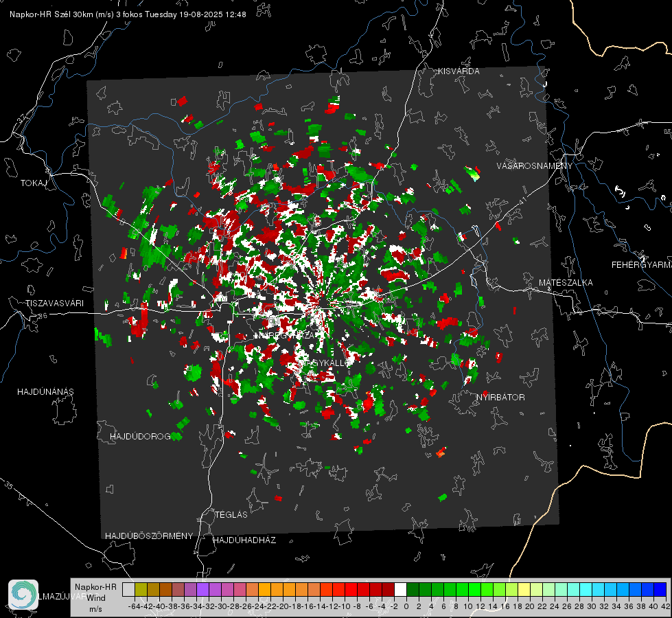The height and width of the screenshot is (618, 672).
Task: Click road number 36 label near Tiszavasvári
Action: click(43, 316)
